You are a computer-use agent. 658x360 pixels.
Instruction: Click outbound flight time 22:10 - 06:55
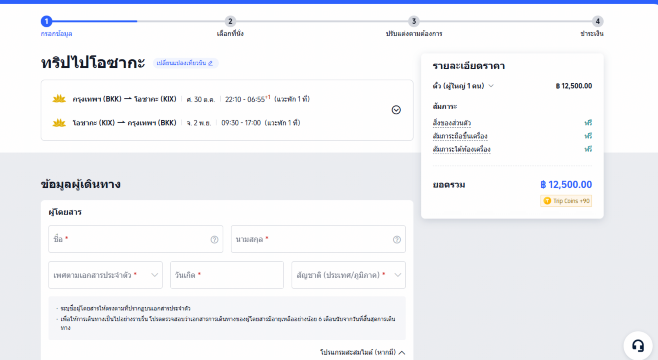tap(247, 99)
